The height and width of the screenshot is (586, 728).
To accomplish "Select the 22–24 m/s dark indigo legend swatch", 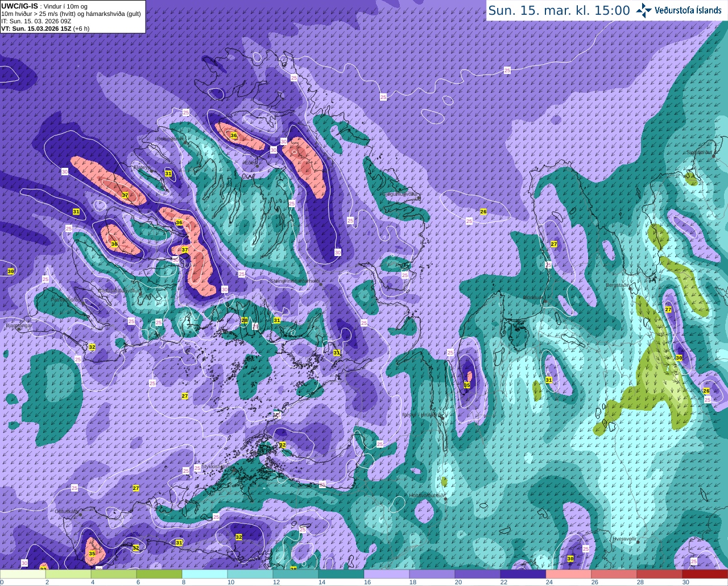I will click(523, 574).
